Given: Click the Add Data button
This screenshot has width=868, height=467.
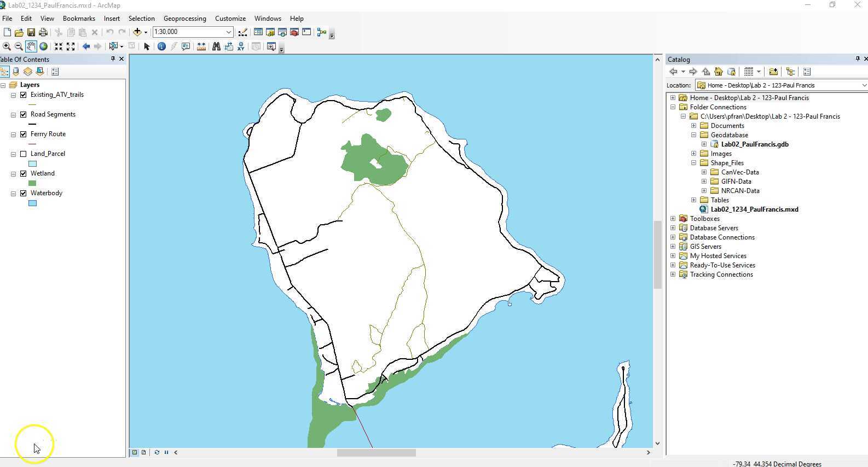Looking at the screenshot, I should pos(137,32).
